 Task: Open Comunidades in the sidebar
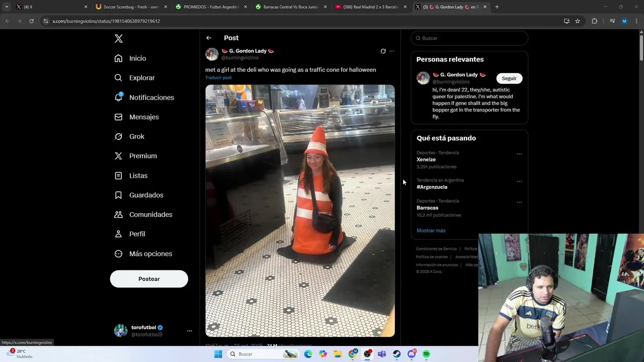(143, 215)
